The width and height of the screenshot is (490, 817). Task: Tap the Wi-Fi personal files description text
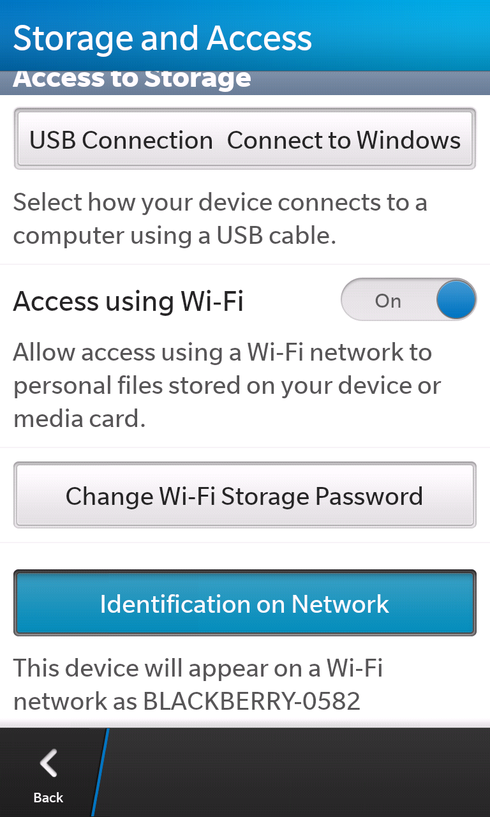click(x=227, y=386)
